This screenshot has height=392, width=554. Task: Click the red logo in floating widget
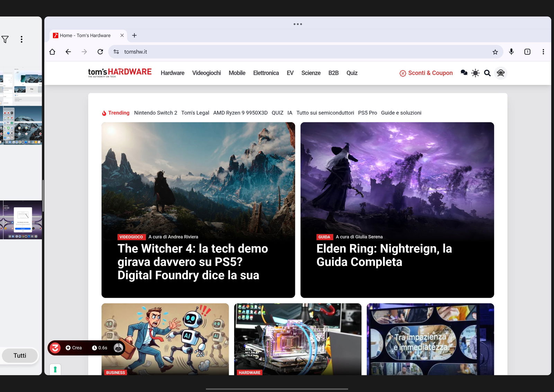(55, 348)
